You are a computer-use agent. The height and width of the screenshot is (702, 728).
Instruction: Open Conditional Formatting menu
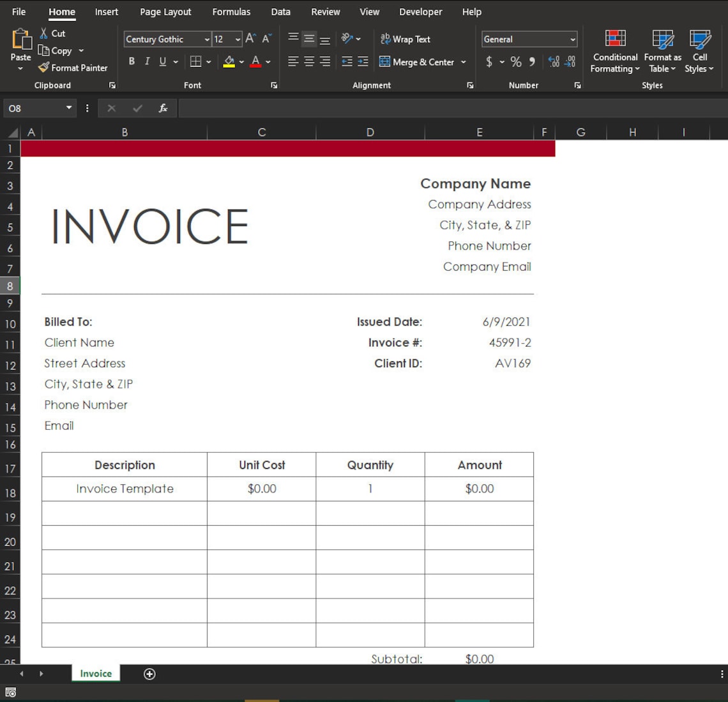pyautogui.click(x=615, y=51)
